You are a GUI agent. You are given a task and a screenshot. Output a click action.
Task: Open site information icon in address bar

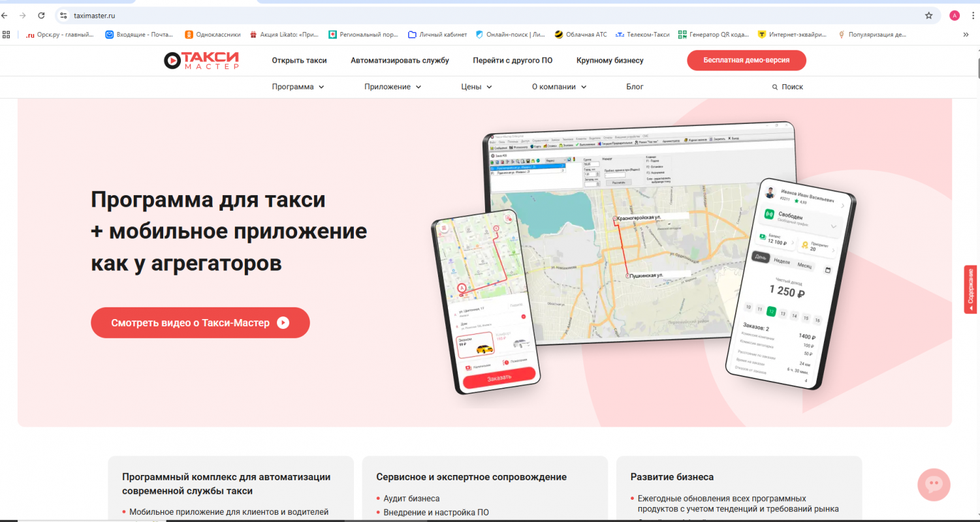click(63, 15)
